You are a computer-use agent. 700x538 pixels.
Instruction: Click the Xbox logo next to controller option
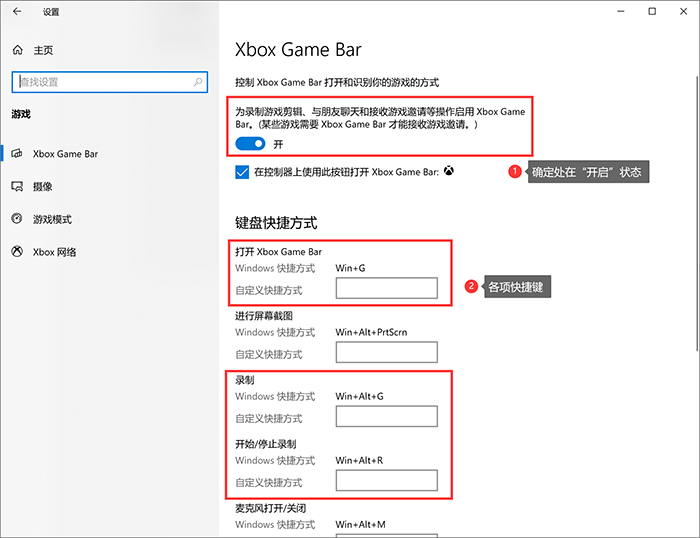(x=449, y=171)
